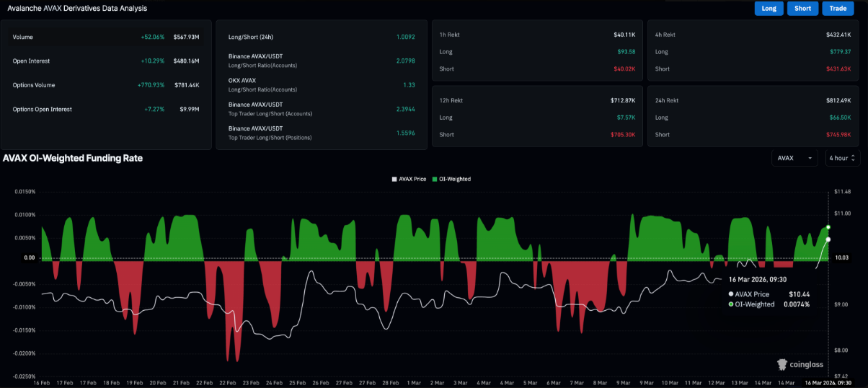Click the blue Long button

point(769,9)
